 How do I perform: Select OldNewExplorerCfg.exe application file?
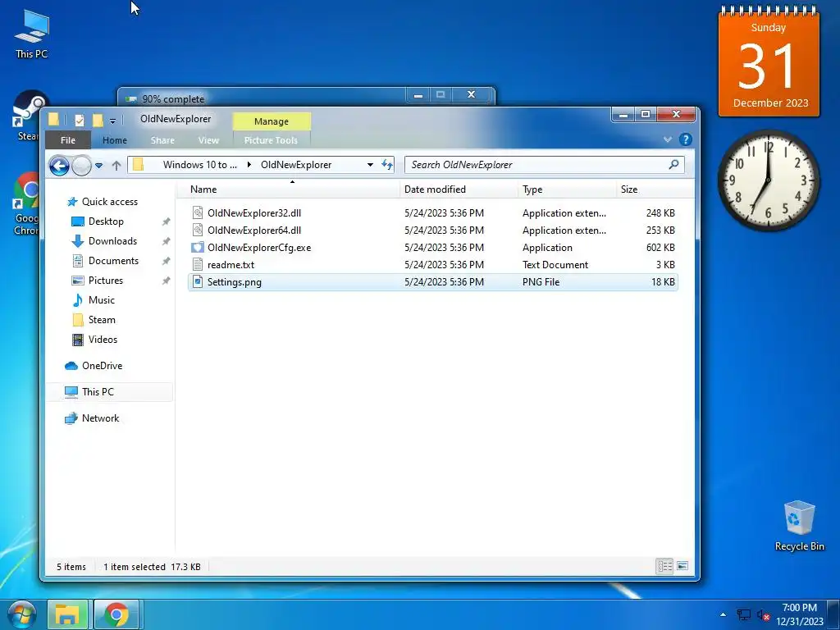coord(433,248)
